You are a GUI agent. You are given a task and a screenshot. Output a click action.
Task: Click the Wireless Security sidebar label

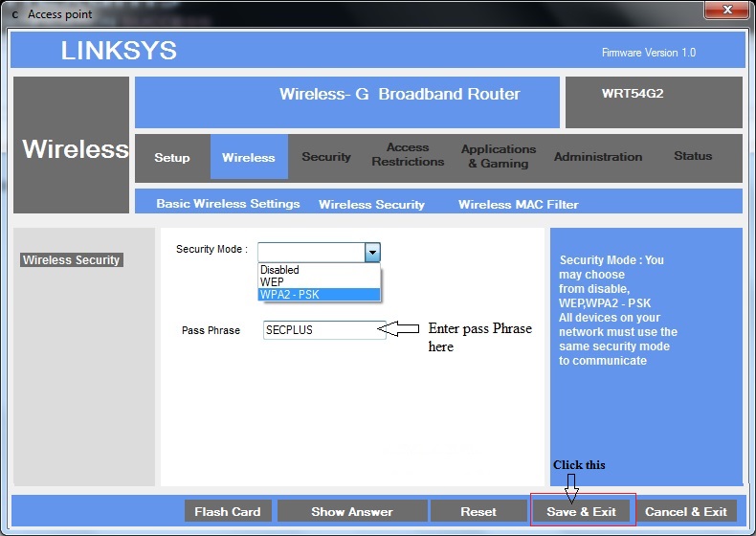tap(72, 260)
